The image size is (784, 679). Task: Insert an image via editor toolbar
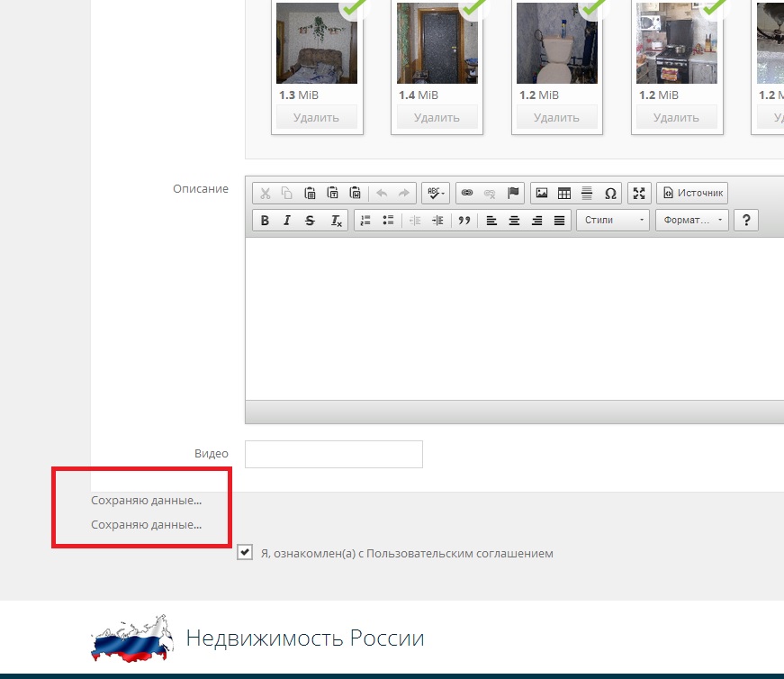pyautogui.click(x=541, y=193)
